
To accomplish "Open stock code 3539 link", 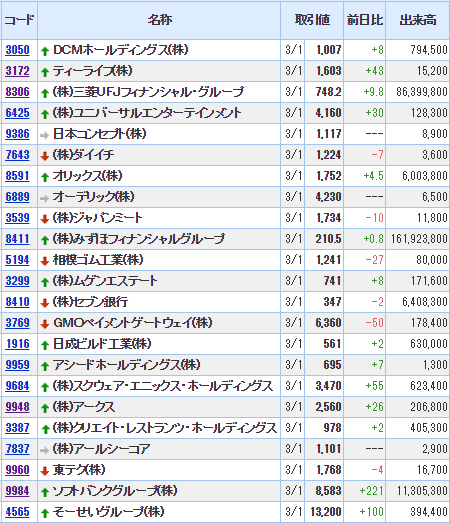I will [x=17, y=218].
